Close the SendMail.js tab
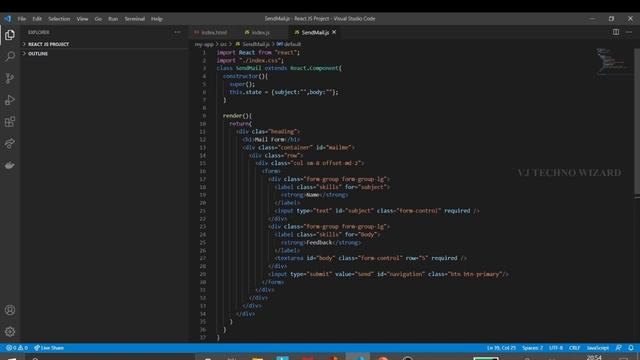 pos(334,32)
